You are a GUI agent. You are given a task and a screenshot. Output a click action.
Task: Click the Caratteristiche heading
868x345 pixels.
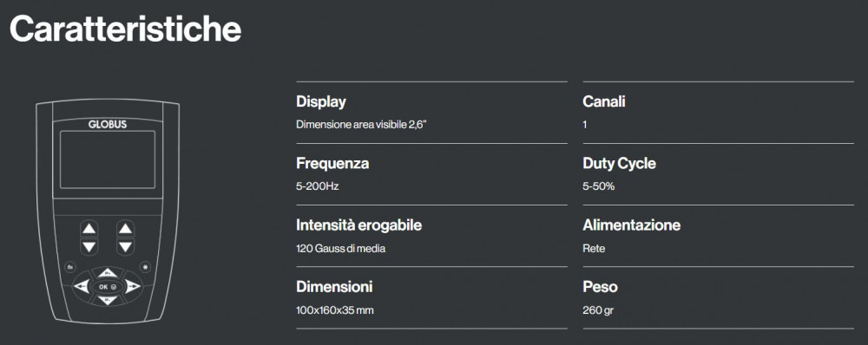coord(126,29)
